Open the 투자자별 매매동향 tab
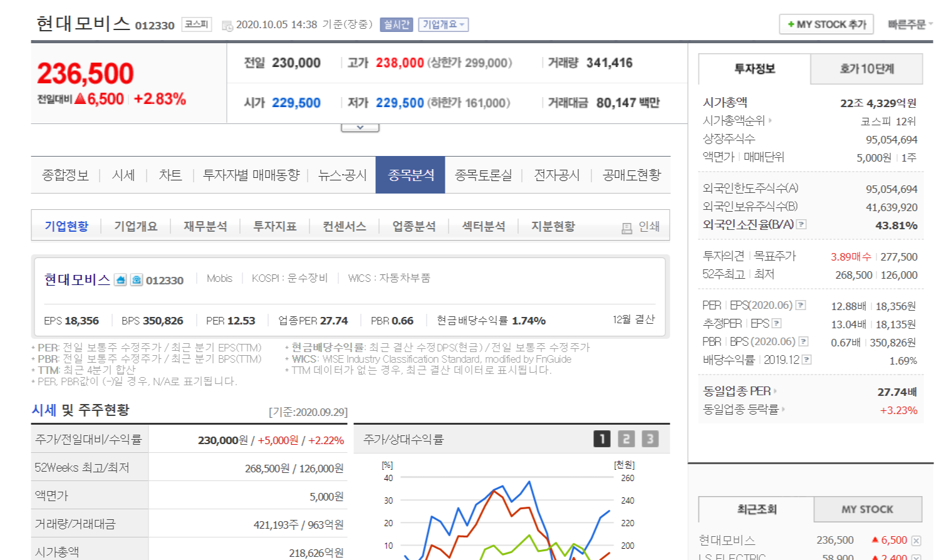 tap(251, 175)
